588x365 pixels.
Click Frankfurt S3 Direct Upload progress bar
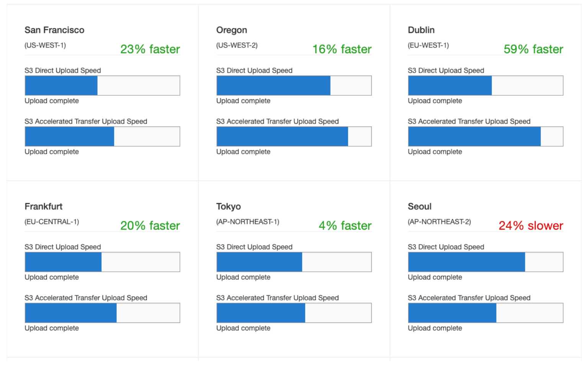click(102, 262)
